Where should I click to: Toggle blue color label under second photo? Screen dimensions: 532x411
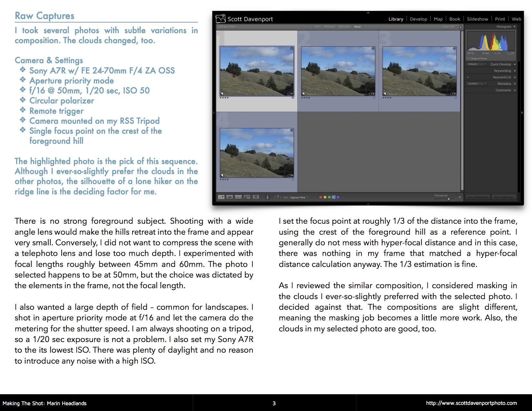[x=374, y=98]
